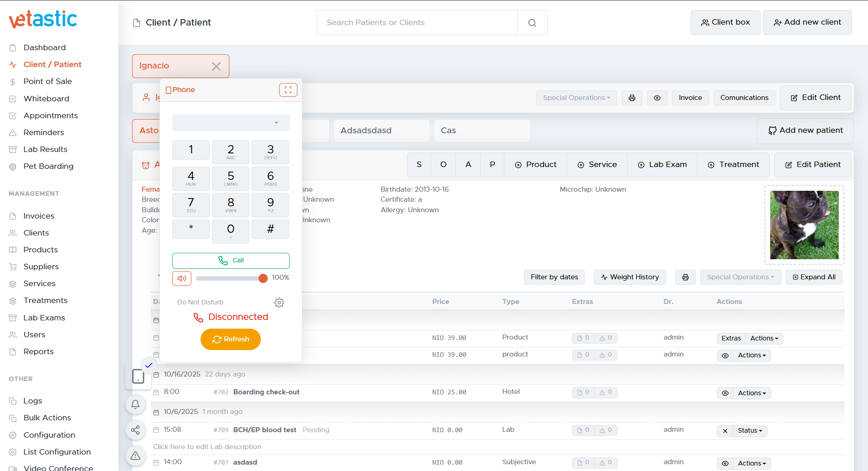
Task: Open the phone number dropdown
Action: [x=231, y=122]
